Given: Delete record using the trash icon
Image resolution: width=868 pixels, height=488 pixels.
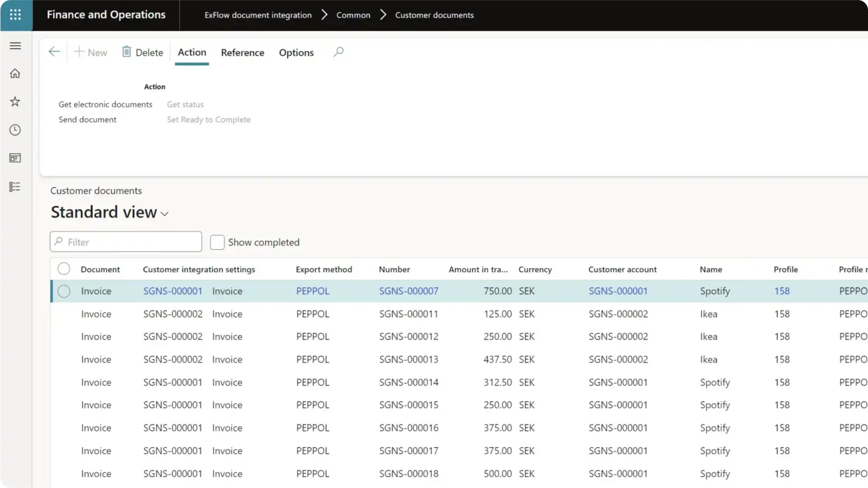Looking at the screenshot, I should (127, 52).
